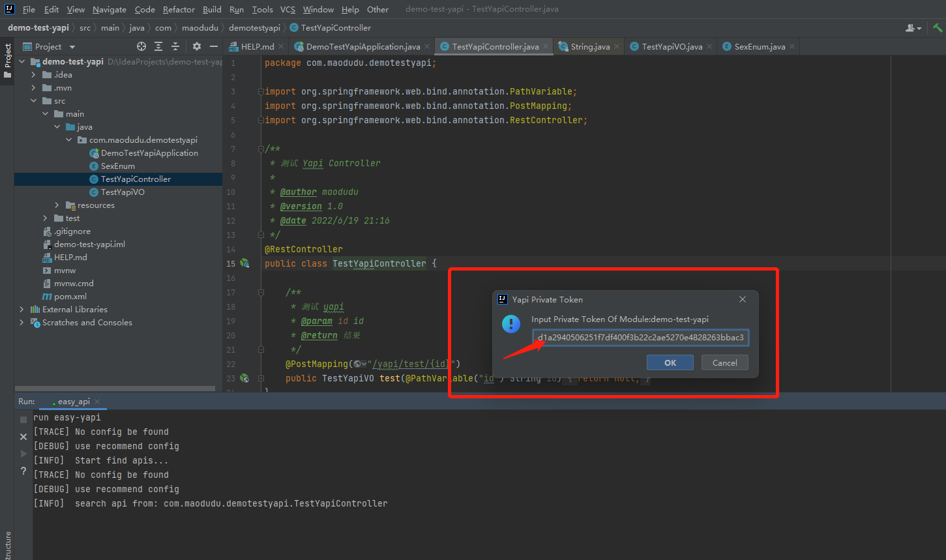
Task: Open the Refactor menu
Action: click(x=179, y=9)
